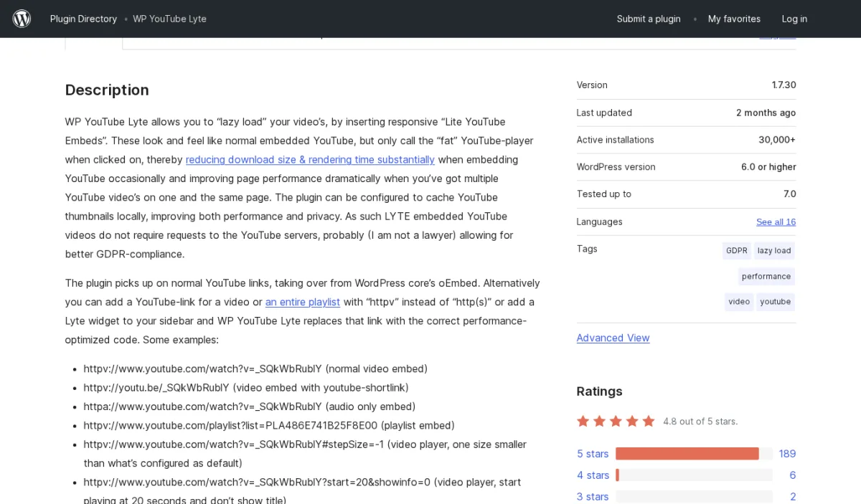Open Submit a plugin page
The image size is (861, 504).
click(649, 19)
